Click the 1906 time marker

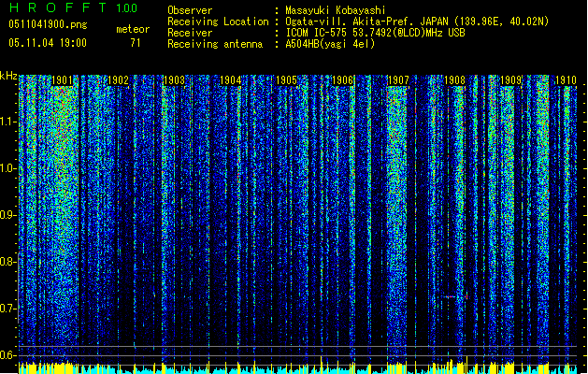pyautogui.click(x=342, y=80)
